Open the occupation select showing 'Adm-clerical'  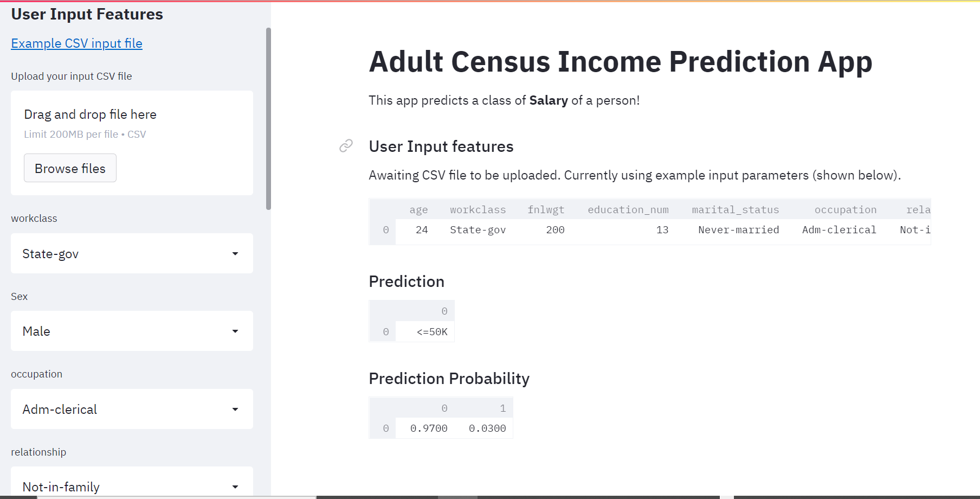pyautogui.click(x=131, y=409)
